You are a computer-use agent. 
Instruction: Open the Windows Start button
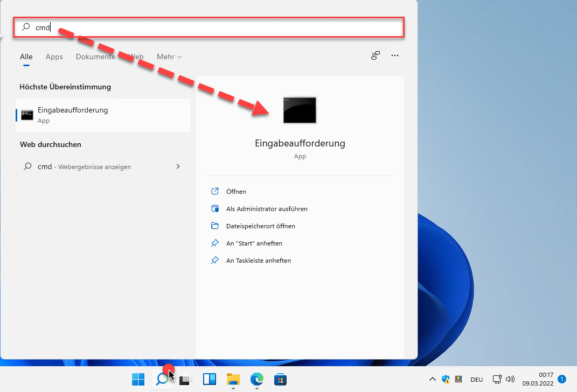point(138,379)
